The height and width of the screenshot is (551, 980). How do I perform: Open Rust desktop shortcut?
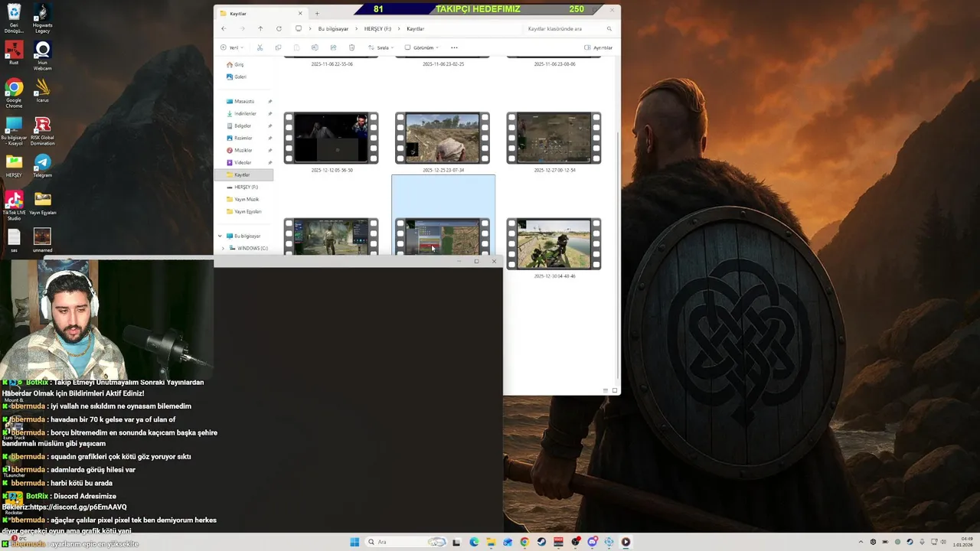coord(14,54)
